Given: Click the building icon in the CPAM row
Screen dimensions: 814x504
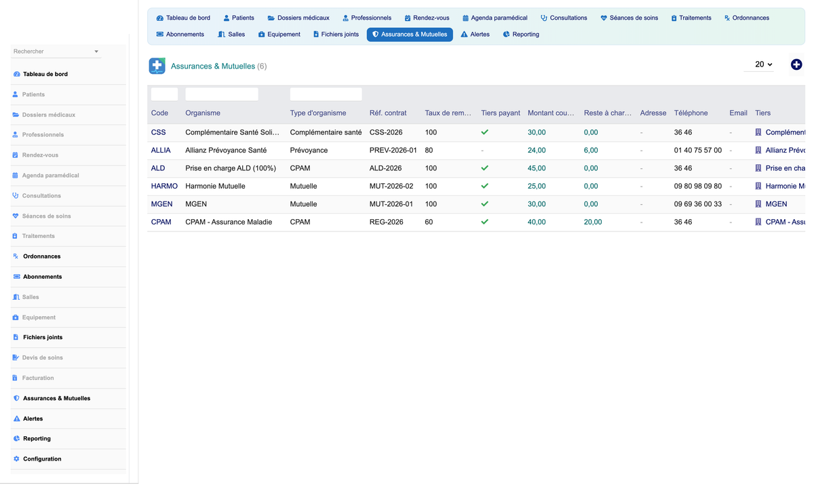Looking at the screenshot, I should pos(758,222).
